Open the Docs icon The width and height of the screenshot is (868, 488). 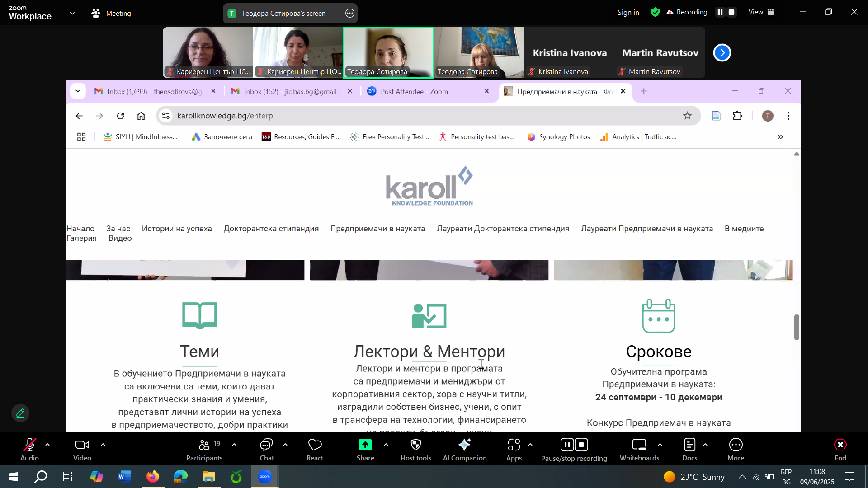click(689, 445)
